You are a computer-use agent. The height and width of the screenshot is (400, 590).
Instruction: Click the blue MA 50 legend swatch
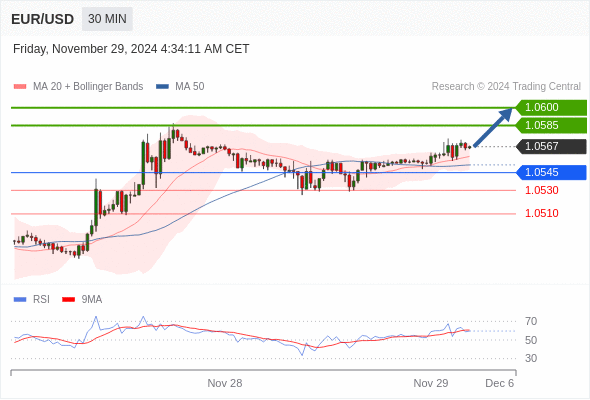pyautogui.click(x=162, y=87)
